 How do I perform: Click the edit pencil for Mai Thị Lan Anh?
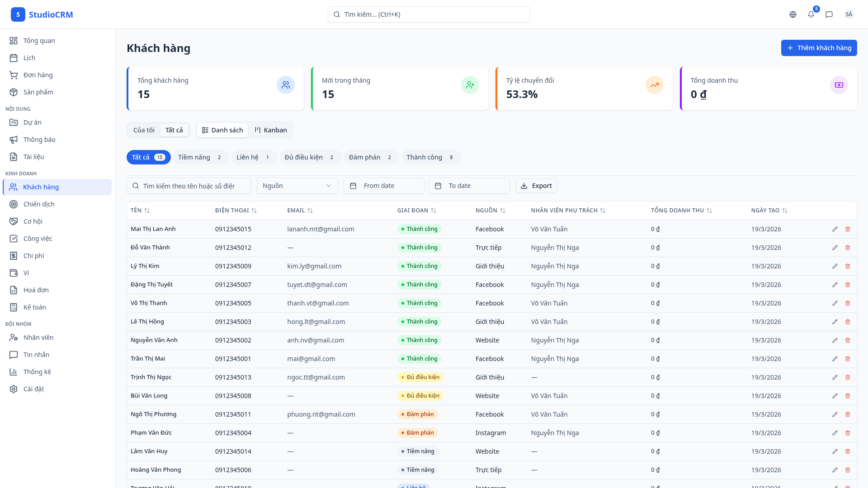(835, 229)
